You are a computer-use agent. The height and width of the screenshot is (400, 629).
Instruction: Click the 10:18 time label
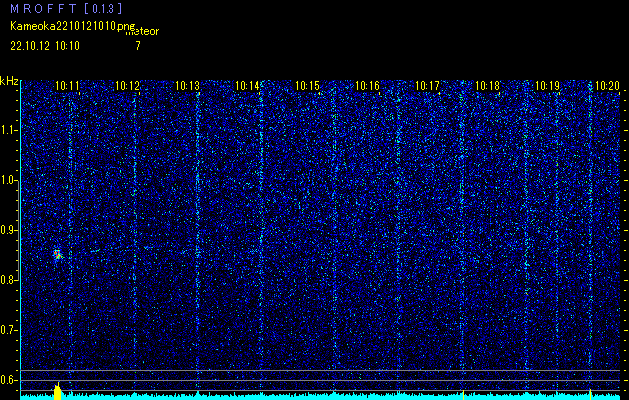click(487, 86)
